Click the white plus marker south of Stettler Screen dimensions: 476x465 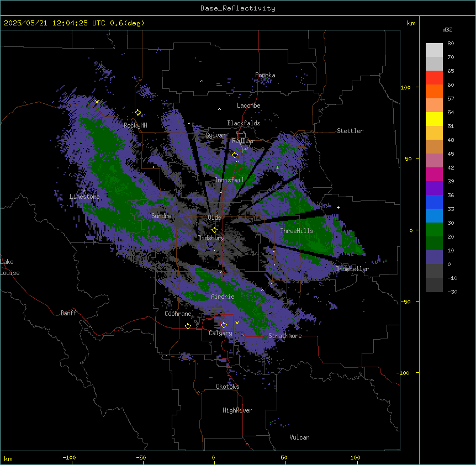338,207
